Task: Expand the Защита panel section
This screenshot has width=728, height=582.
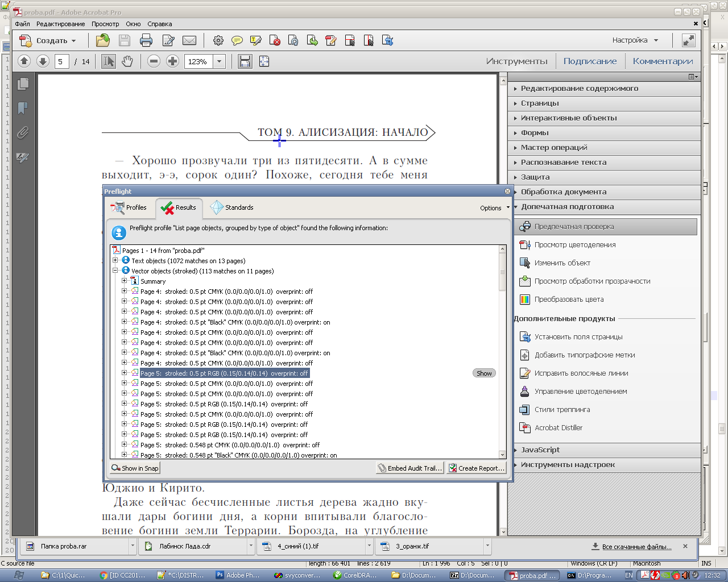Action: [x=535, y=177]
